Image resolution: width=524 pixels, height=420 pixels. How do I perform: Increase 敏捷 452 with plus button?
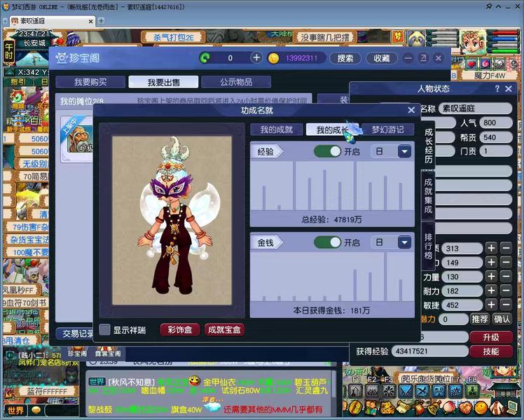491,304
